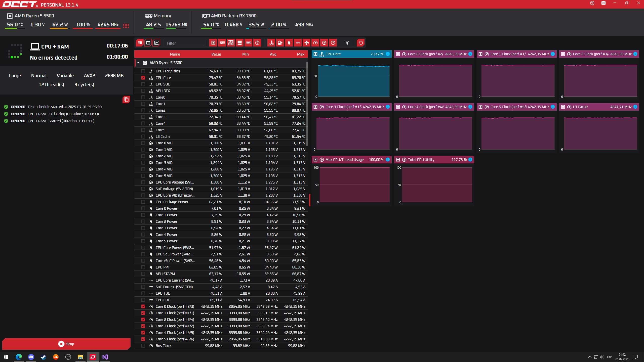Toggle the unknown devices filter icon after the memory icon
This screenshot has width=644, height=362.
pos(257,43)
